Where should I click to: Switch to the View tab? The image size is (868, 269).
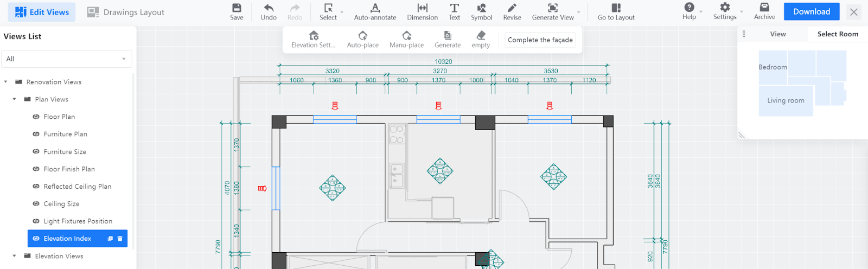[777, 34]
